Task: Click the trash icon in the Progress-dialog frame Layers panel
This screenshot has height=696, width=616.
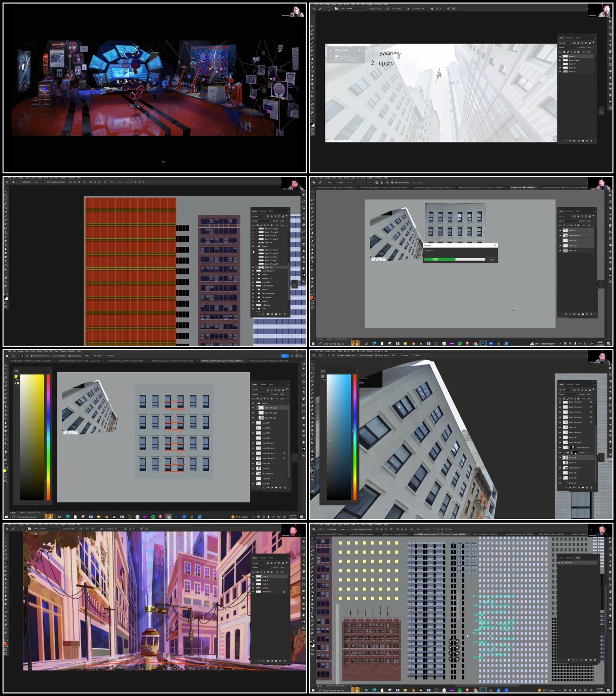Action: coord(591,314)
